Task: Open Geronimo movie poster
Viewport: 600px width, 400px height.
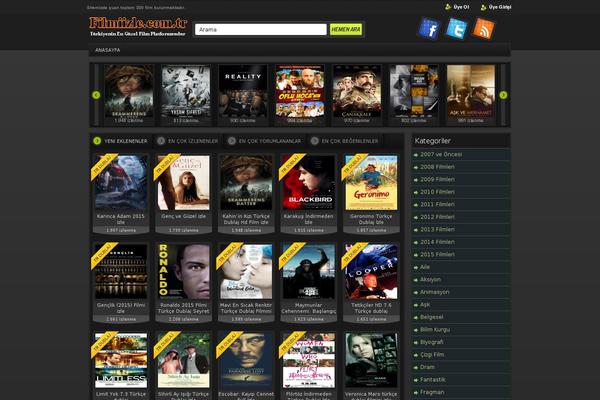Action: (371, 183)
